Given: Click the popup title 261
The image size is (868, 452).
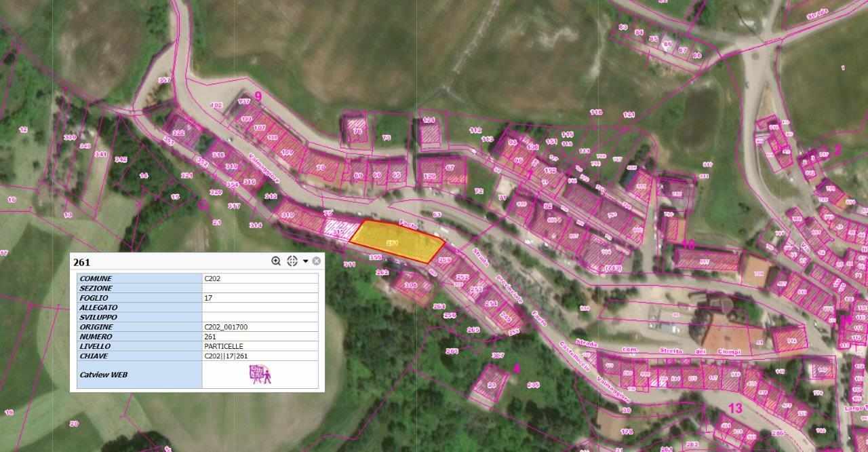Looking at the screenshot, I should click(x=81, y=262).
